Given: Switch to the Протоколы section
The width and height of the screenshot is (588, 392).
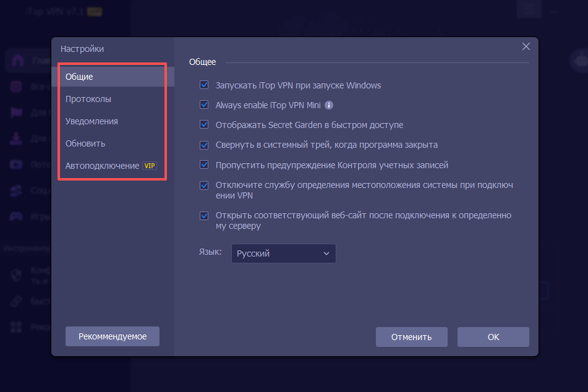Looking at the screenshot, I should (x=88, y=99).
